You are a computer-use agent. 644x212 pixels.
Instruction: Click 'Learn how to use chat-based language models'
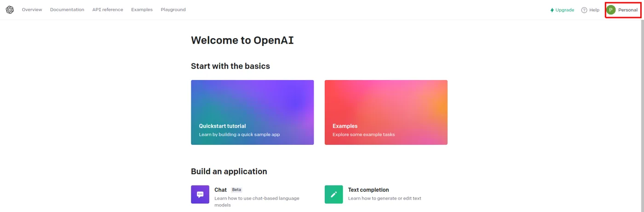(257, 201)
